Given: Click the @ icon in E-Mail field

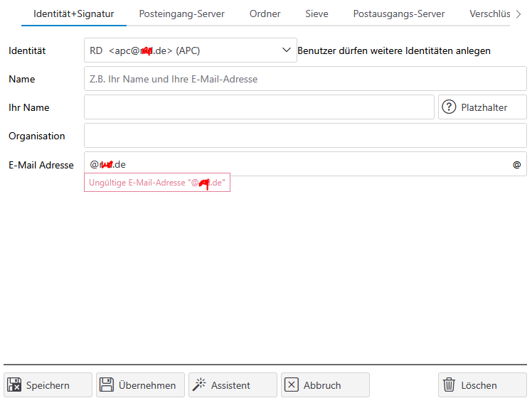Looking at the screenshot, I should pyautogui.click(x=517, y=165).
